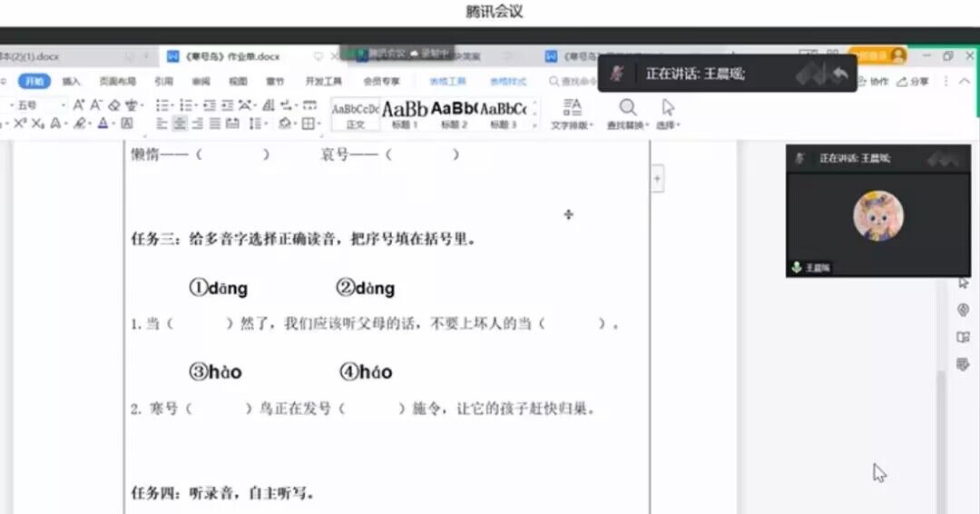Viewport: 980px width, 514px height.
Task: Toggle center alignment button
Action: point(180,124)
